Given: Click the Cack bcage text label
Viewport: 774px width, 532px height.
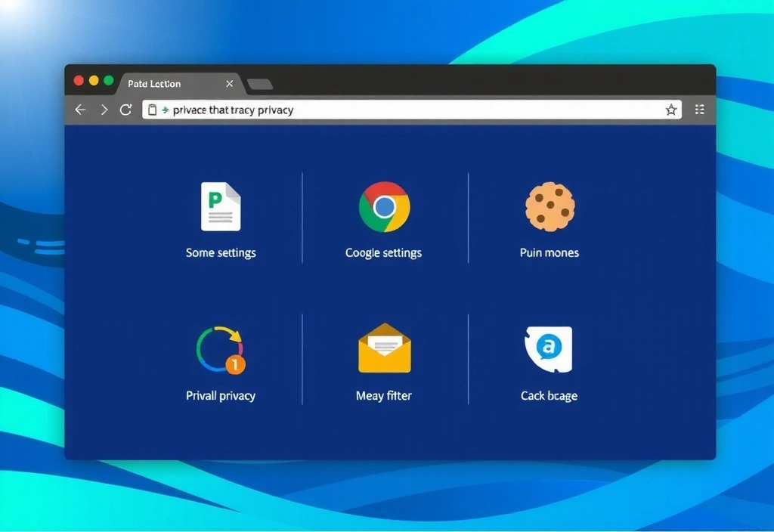Looking at the screenshot, I should (549, 396).
